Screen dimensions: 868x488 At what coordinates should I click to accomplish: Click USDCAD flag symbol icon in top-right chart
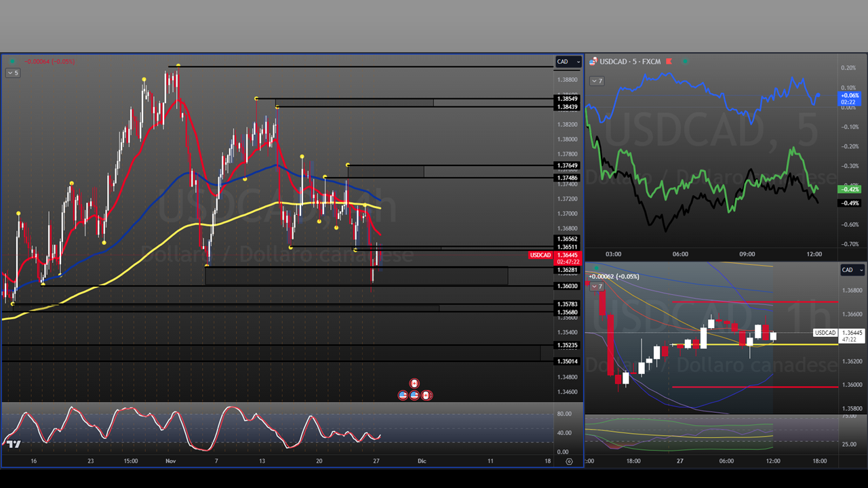[x=593, y=62]
